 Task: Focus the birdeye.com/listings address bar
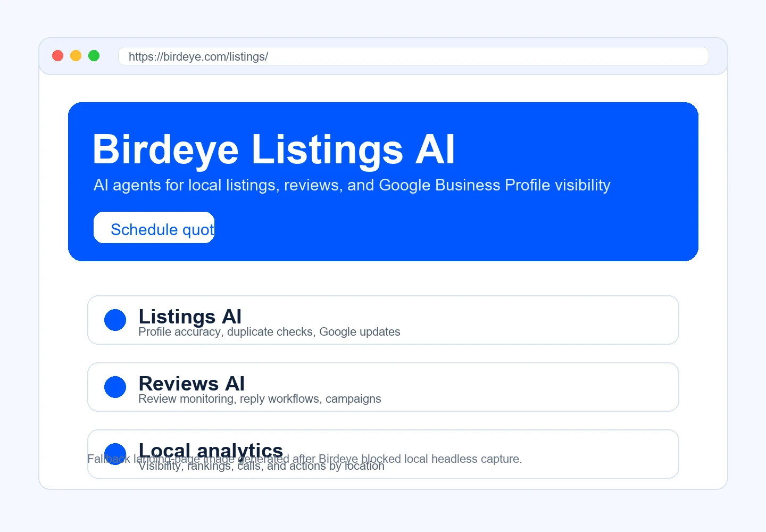[413, 56]
